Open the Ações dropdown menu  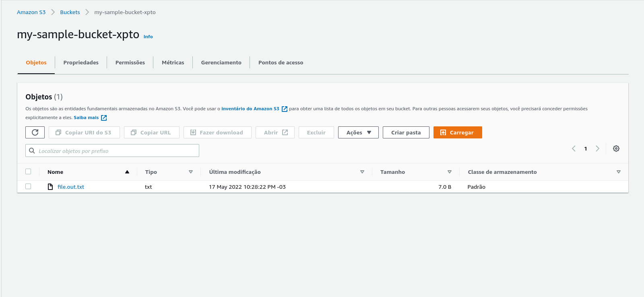tap(358, 132)
